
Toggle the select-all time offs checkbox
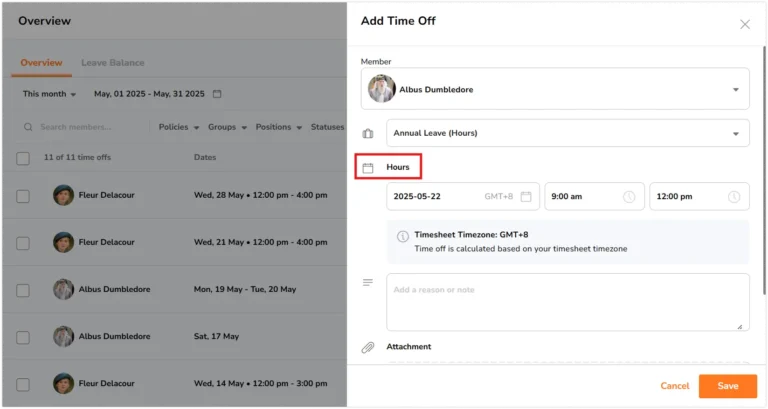23,158
